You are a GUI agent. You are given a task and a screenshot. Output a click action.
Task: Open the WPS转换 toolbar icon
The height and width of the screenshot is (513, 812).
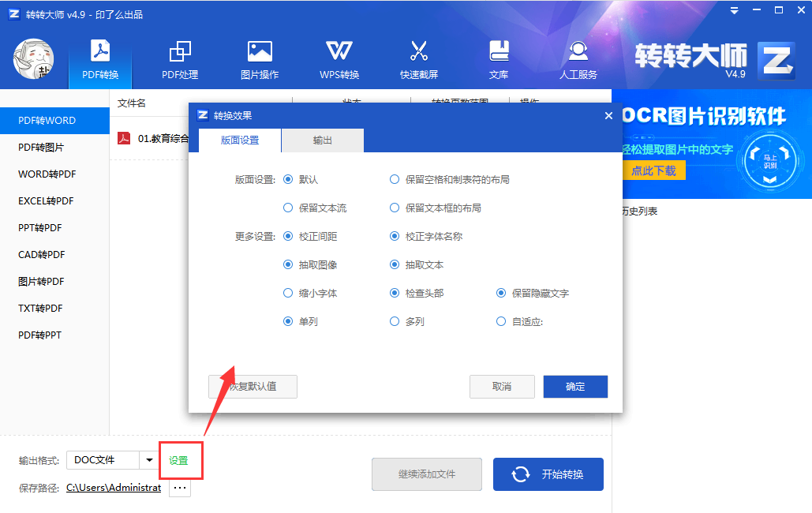(x=339, y=61)
